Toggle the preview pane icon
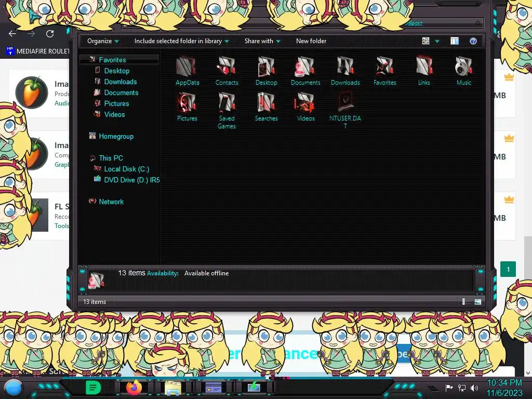Screen dimensions: 532x399 click(x=455, y=41)
